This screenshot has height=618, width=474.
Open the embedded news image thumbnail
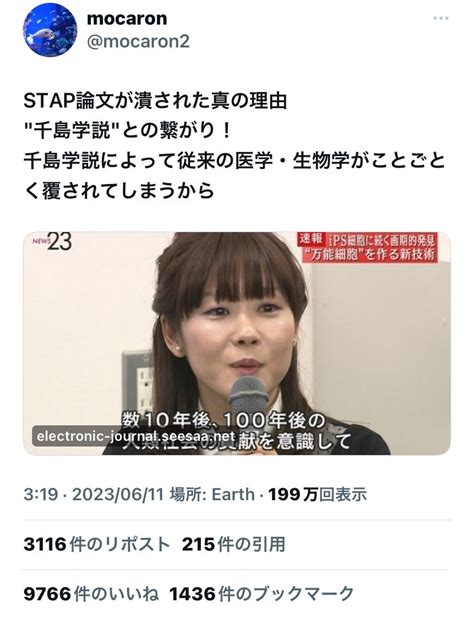click(237, 343)
